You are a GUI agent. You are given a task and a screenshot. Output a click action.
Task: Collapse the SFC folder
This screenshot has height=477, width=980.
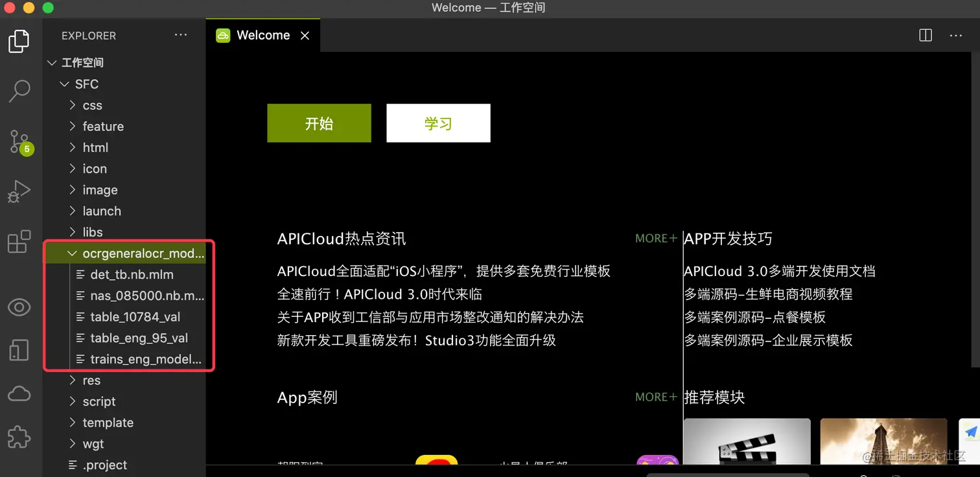pos(124,84)
